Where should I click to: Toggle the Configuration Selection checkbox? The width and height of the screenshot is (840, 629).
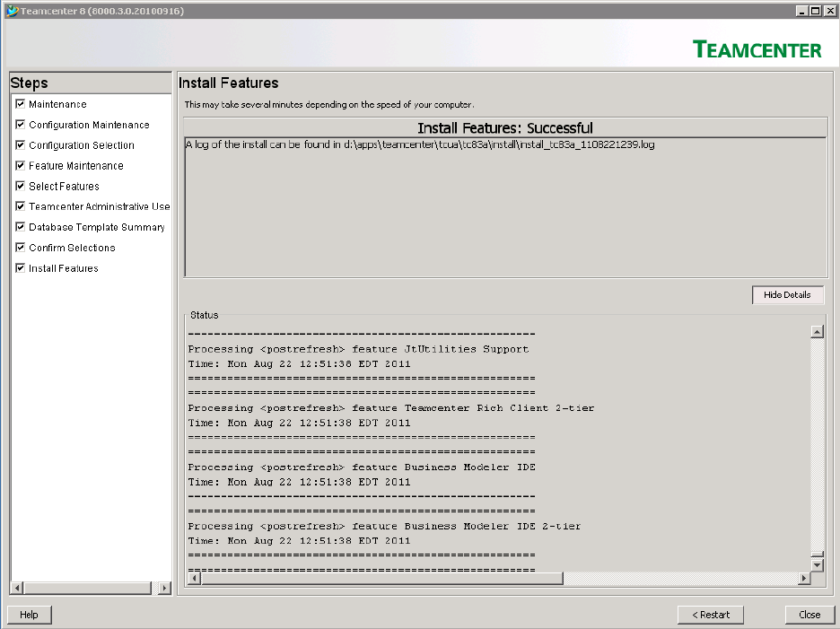21,144
